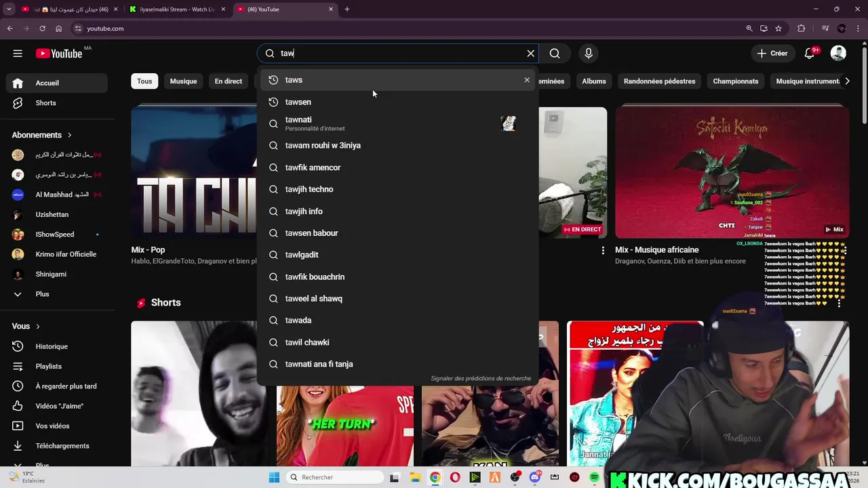The width and height of the screenshot is (868, 488).
Task: Select the 'tawlgadit' suggestion
Action: point(398,254)
